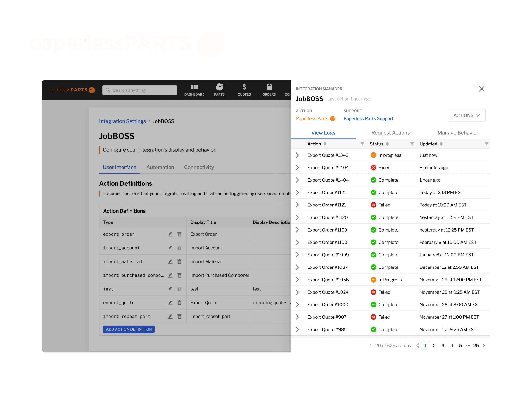This screenshot has width=532, height=398.
Task: Edit the test action definition
Action: (x=170, y=289)
